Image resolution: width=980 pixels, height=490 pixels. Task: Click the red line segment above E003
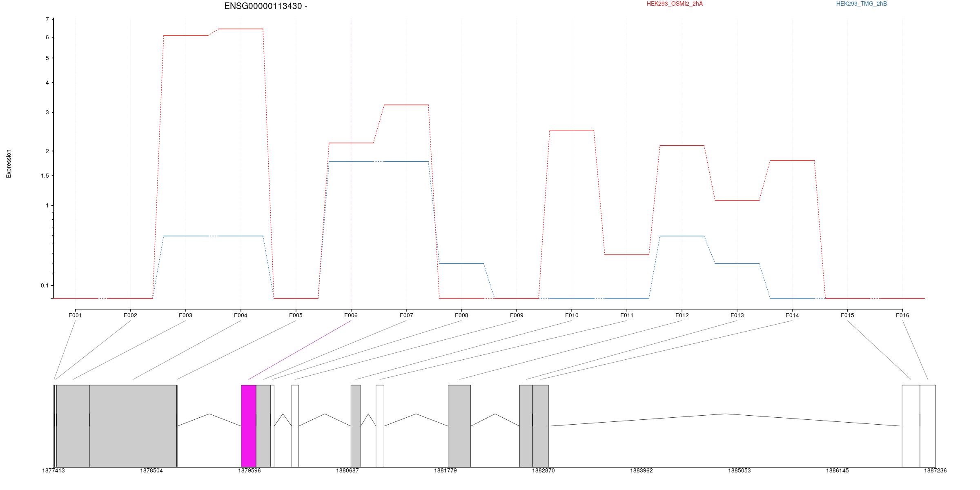coord(185,36)
